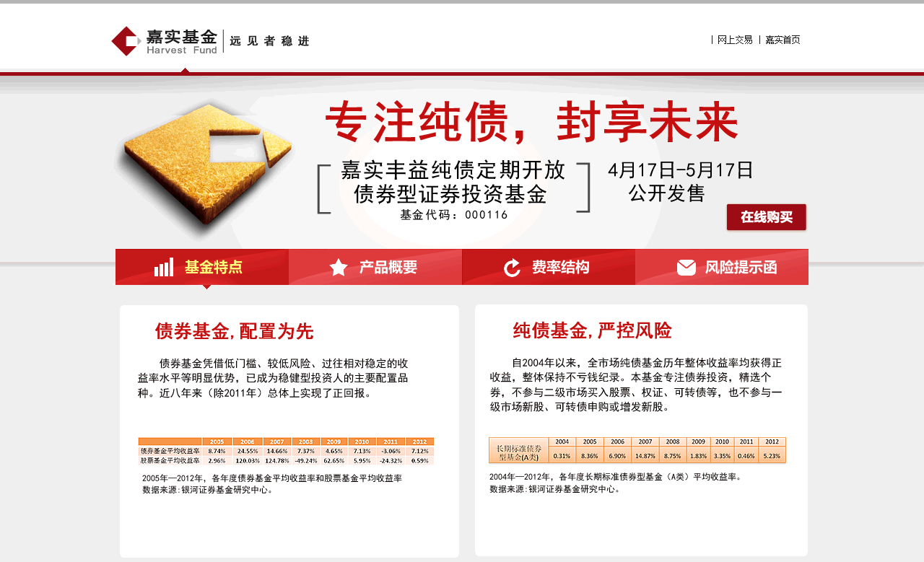
Task: Click the circular arrow icon on 费率结构 tab
Action: click(512, 268)
